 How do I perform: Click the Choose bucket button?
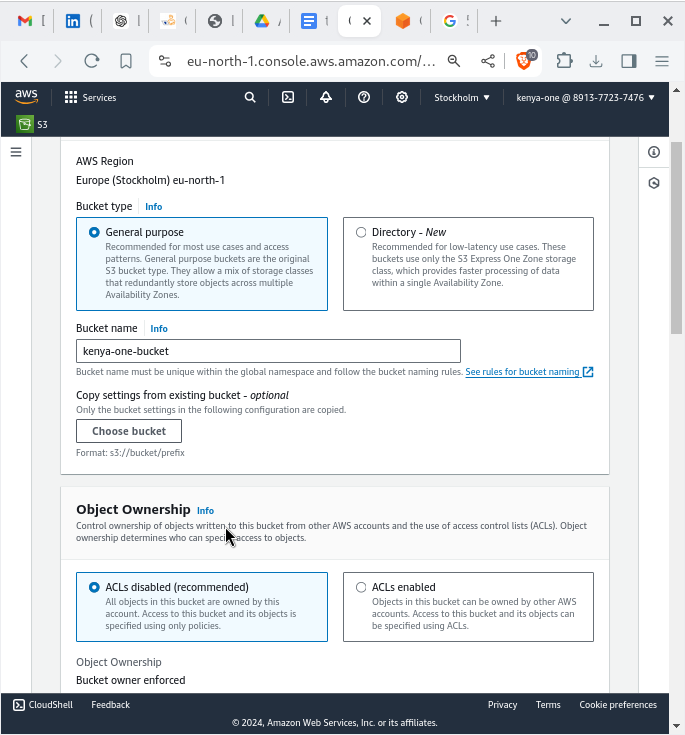pos(129,431)
